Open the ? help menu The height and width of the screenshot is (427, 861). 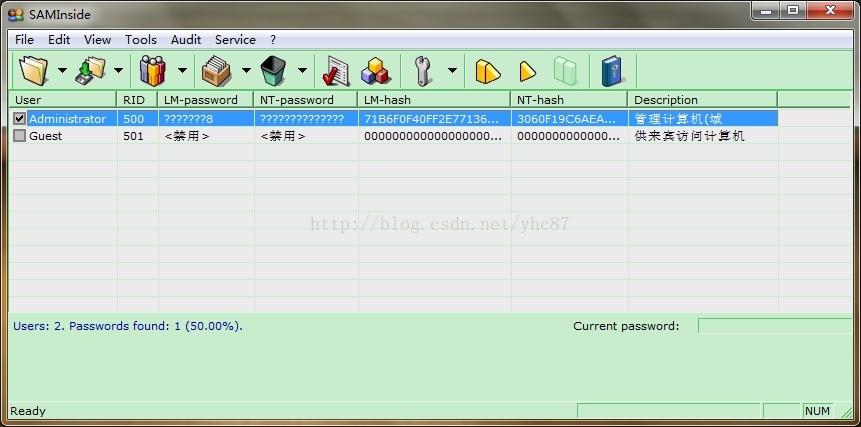point(273,40)
